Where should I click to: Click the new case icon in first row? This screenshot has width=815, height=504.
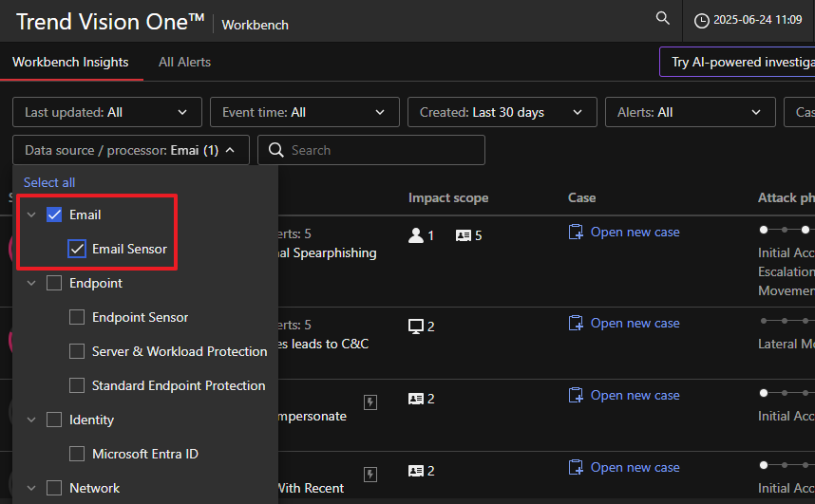[x=576, y=232]
